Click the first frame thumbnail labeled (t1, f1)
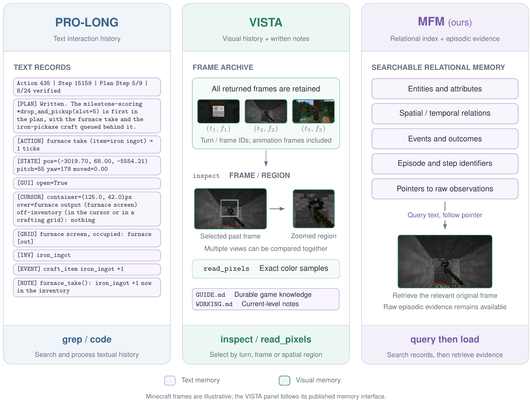This screenshot has width=532, height=403. [x=219, y=111]
